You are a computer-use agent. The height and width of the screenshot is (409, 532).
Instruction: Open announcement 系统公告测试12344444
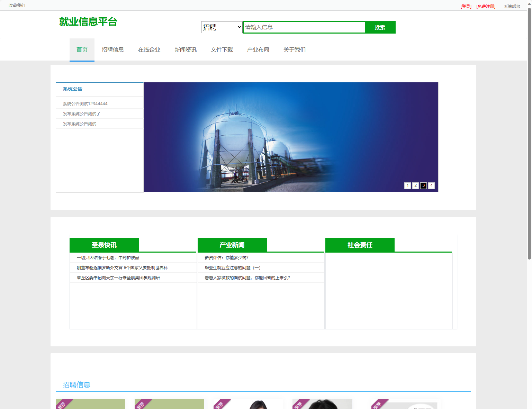point(85,103)
